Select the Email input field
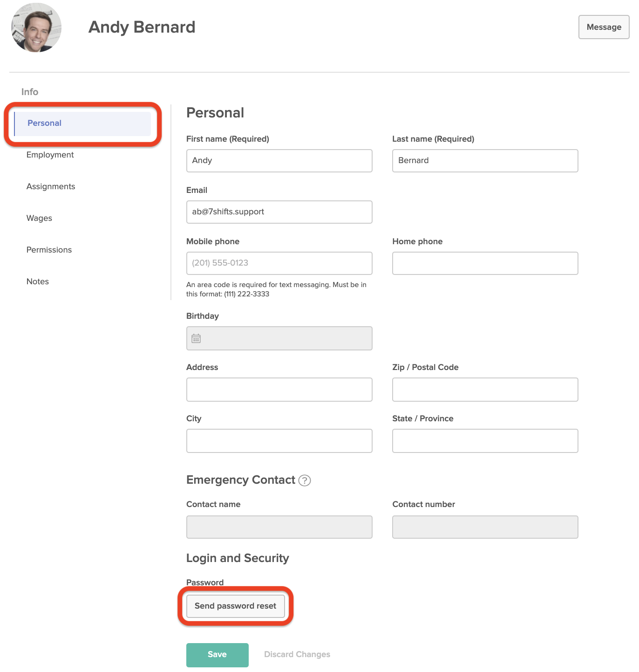 tap(279, 212)
